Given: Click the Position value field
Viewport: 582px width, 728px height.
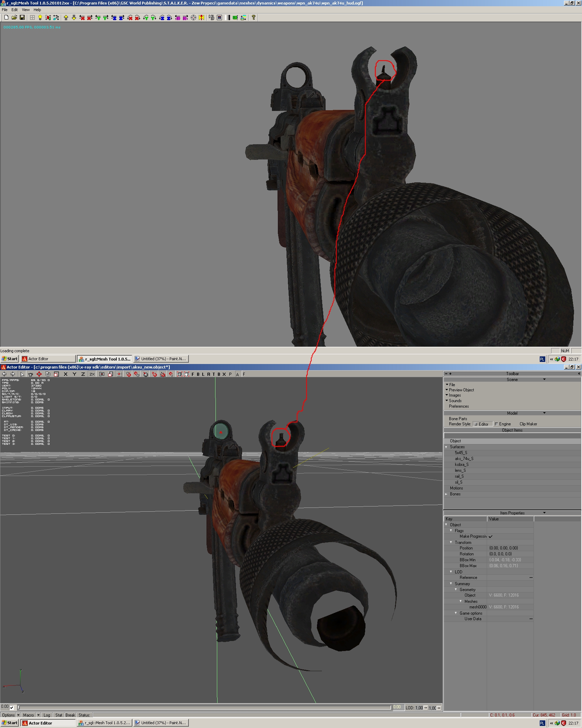Looking at the screenshot, I should tap(511, 548).
